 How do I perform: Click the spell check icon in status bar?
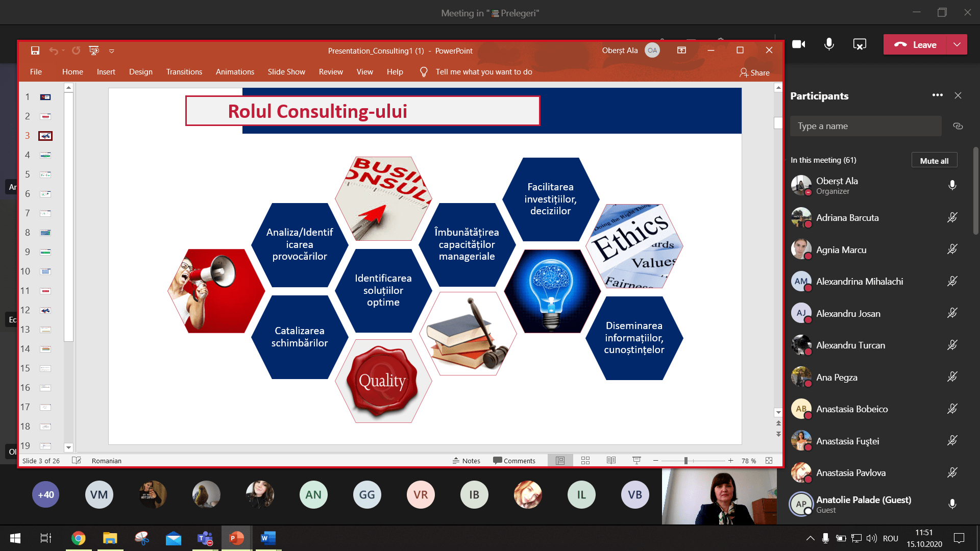(77, 461)
